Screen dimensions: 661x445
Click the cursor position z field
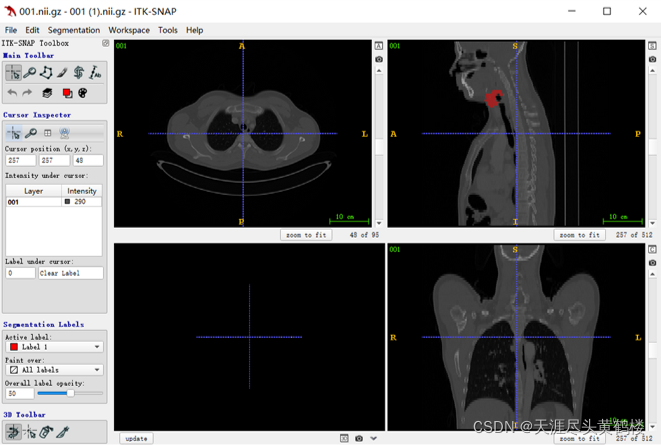(88, 160)
